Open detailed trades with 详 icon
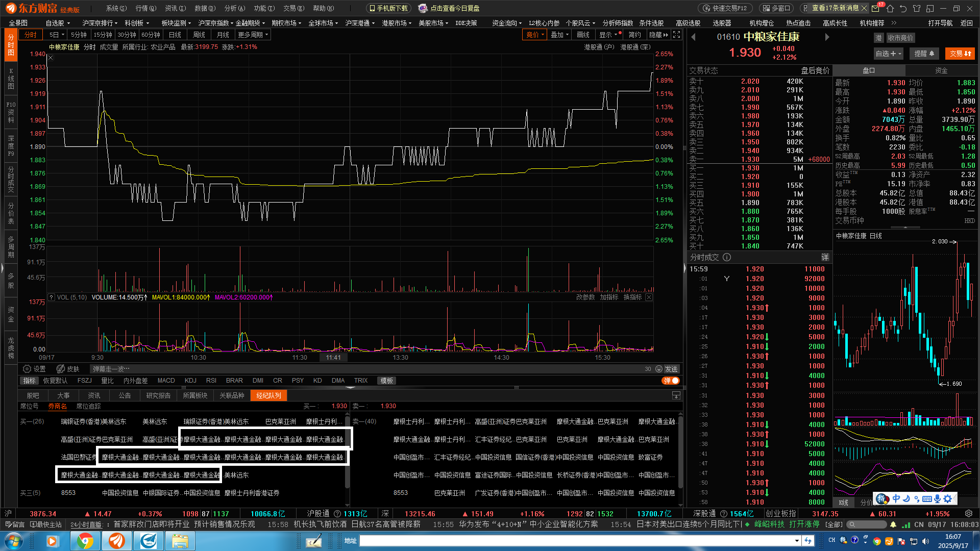 (825, 258)
